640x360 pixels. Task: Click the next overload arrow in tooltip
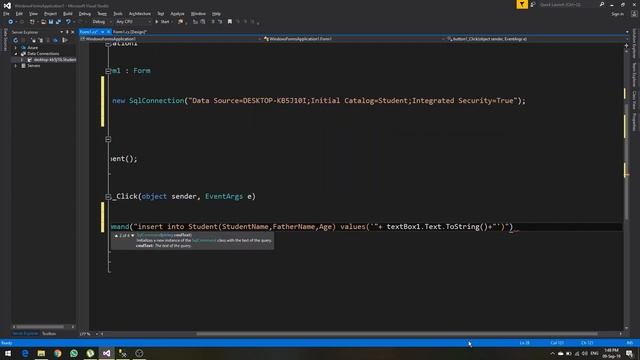coord(133,236)
